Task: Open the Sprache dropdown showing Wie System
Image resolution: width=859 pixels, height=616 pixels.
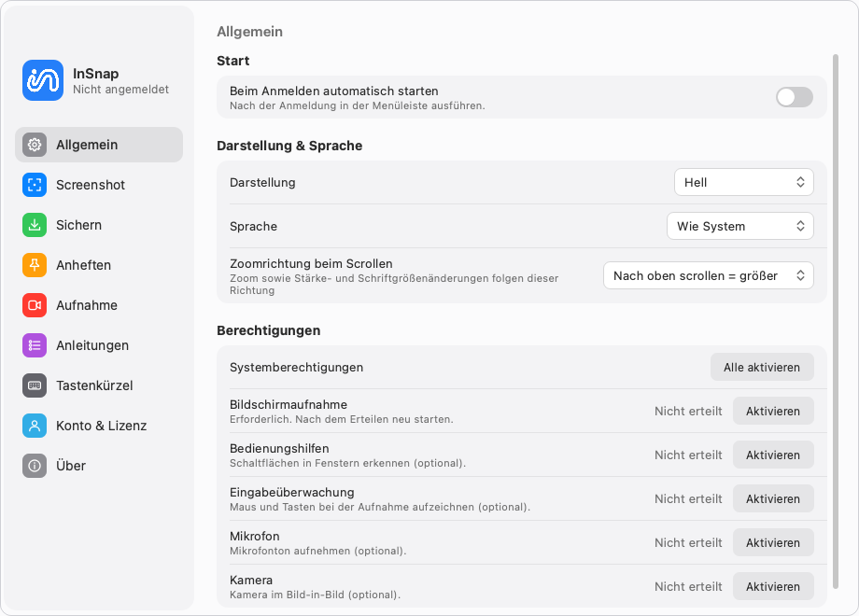Action: 740,226
